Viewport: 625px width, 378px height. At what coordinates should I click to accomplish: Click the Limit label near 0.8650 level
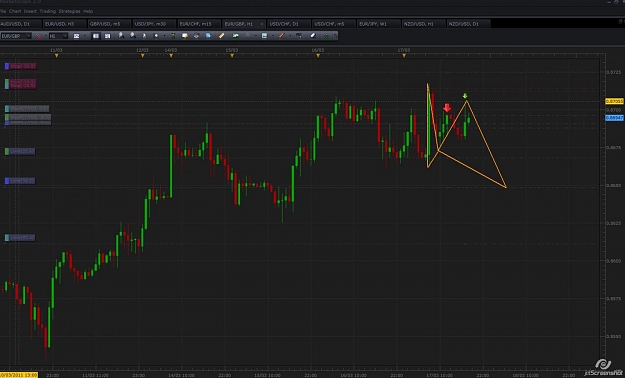pos(20,181)
